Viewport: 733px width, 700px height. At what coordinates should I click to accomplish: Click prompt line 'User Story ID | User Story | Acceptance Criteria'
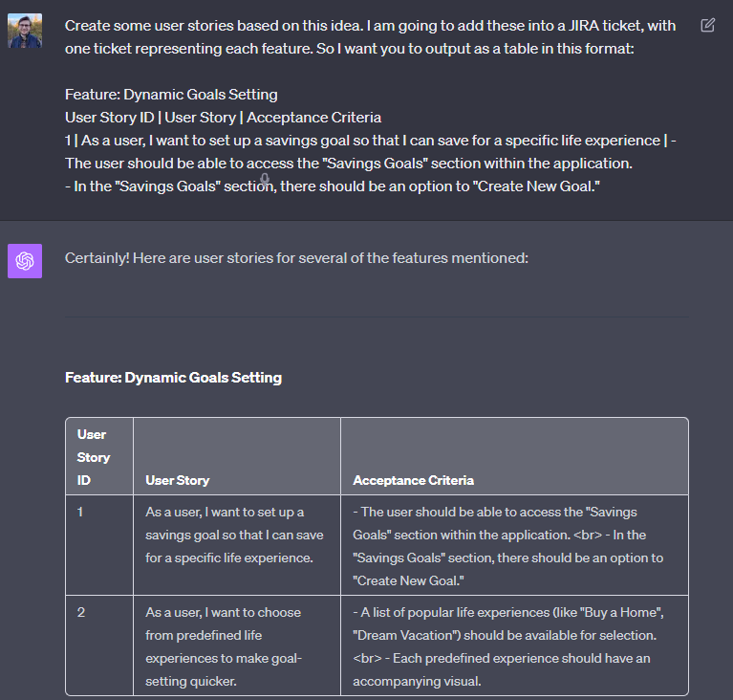coord(223,118)
